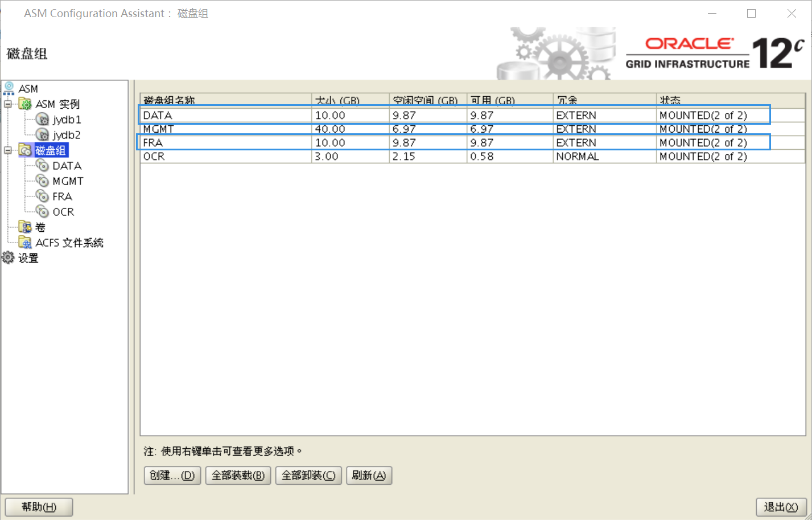
Task: Click the 冗余 column header
Action: pyautogui.click(x=605, y=100)
